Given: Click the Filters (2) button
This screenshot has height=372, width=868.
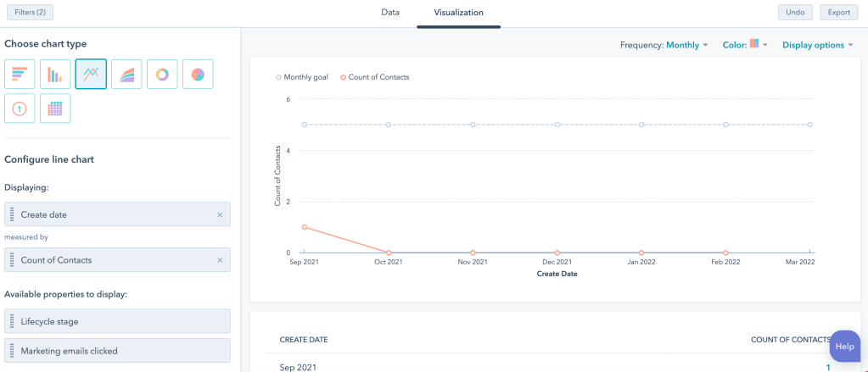Looking at the screenshot, I should point(30,13).
